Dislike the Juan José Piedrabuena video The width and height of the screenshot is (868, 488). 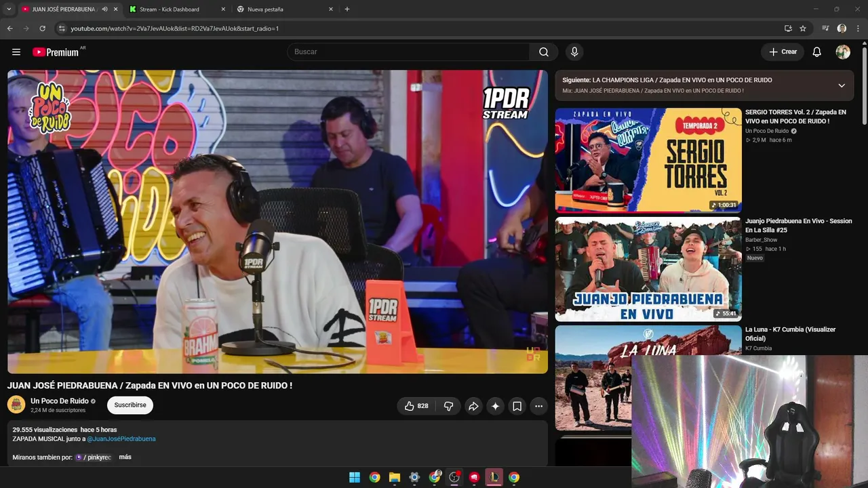(x=448, y=406)
